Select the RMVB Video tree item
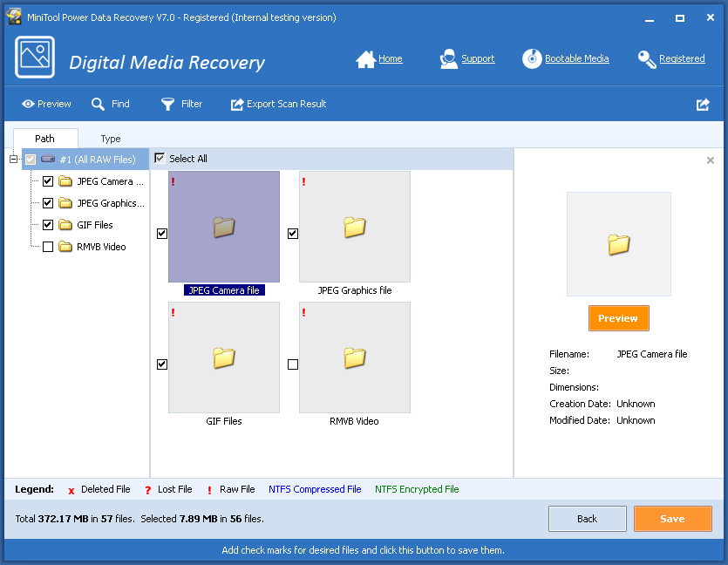Screen dimensions: 728x565 pos(101,247)
